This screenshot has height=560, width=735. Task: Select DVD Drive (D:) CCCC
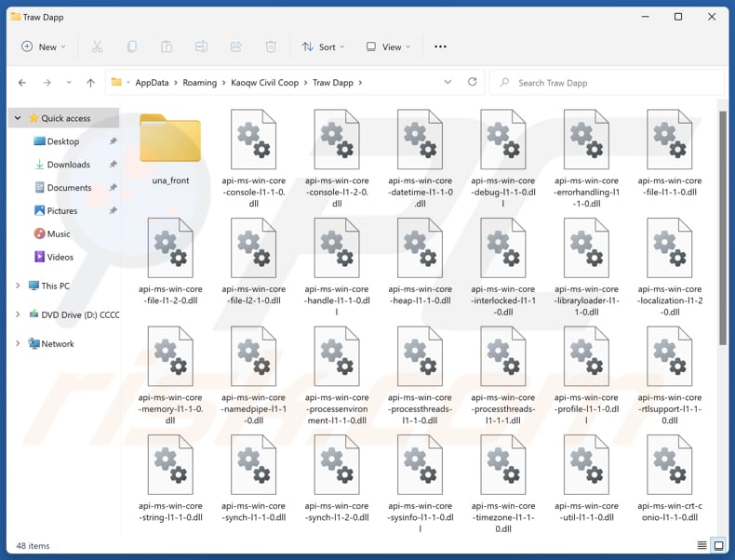[80, 315]
